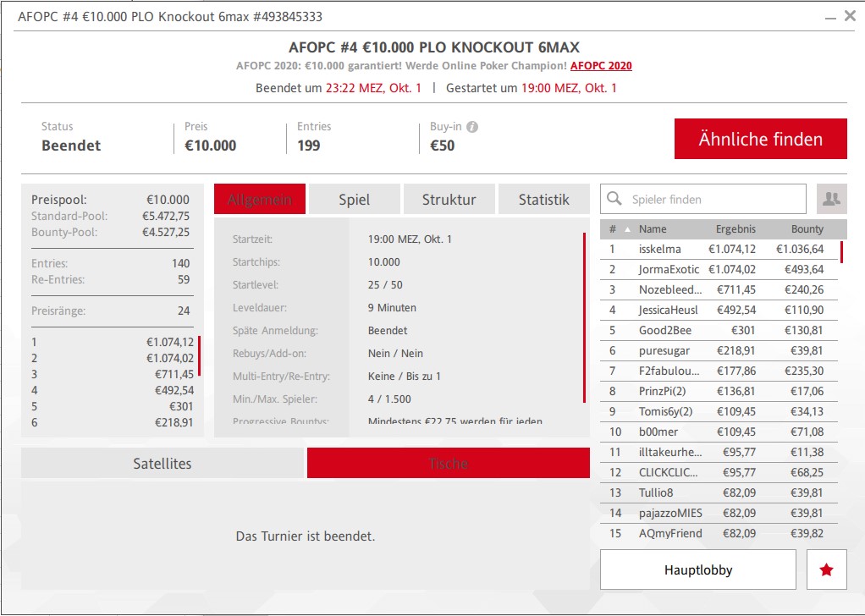Sort player list by Ergebnis column
Viewport: 865px width, 616px height.
[x=736, y=229]
